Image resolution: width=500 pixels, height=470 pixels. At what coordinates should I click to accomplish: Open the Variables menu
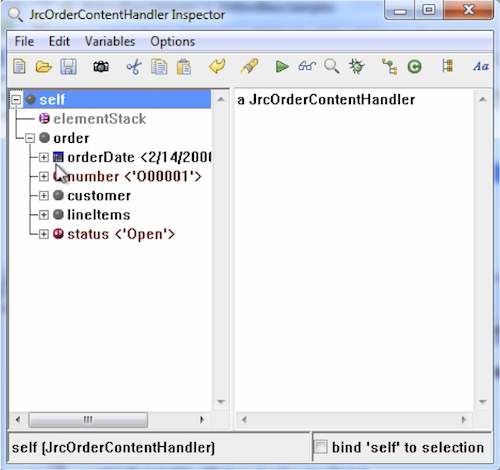(110, 41)
